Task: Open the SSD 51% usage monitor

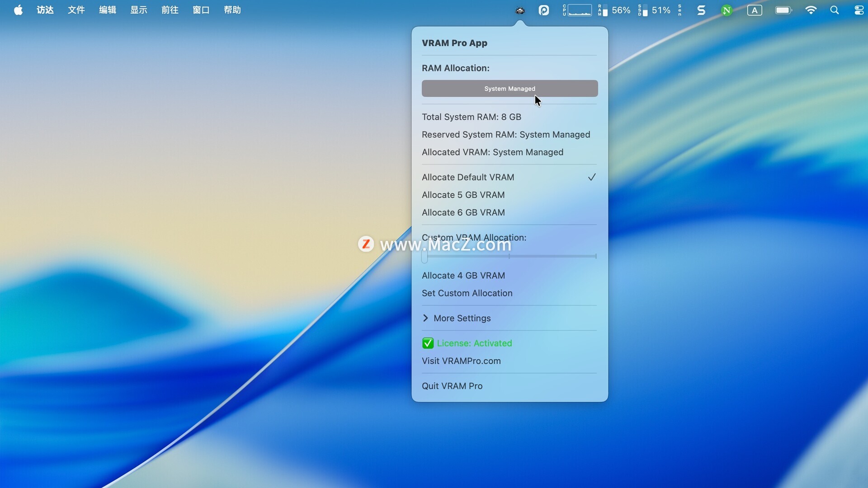Action: pyautogui.click(x=654, y=10)
